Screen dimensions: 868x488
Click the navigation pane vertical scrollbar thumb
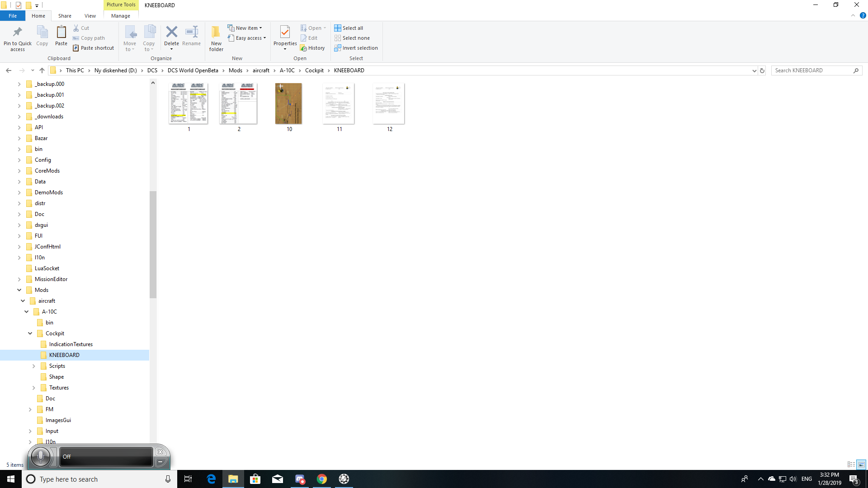[x=153, y=244]
